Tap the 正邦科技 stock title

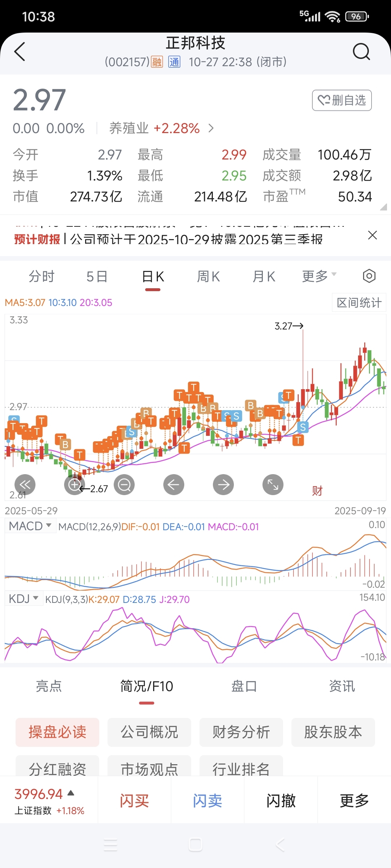pyautogui.click(x=195, y=43)
